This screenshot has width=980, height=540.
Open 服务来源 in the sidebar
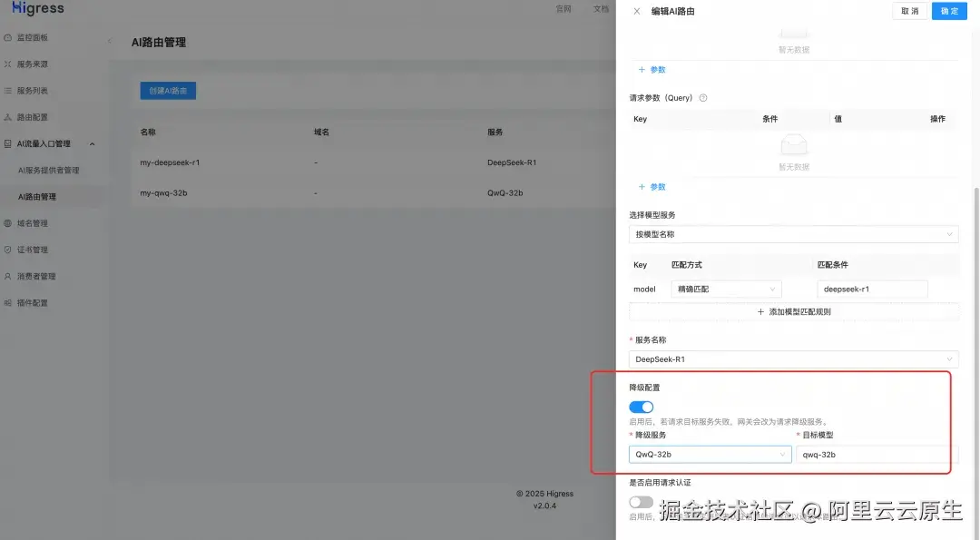coord(33,64)
